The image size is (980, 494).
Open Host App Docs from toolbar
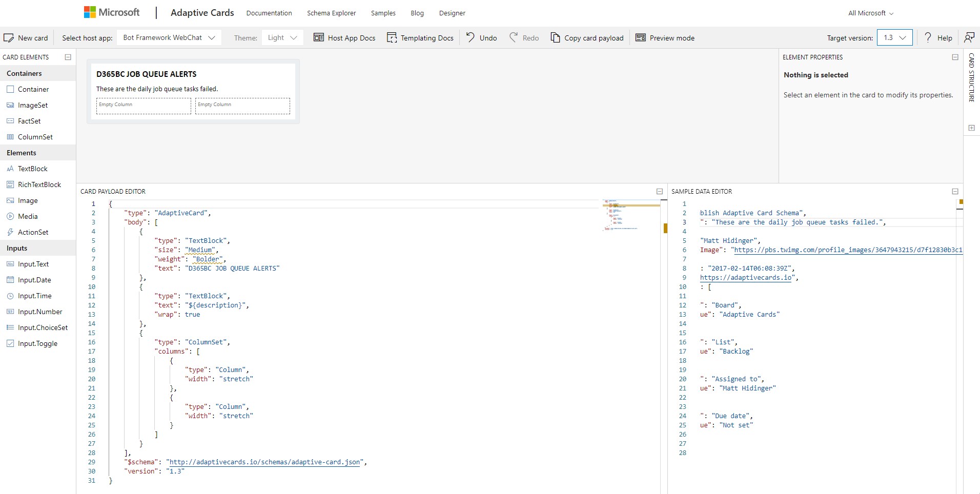pos(344,38)
